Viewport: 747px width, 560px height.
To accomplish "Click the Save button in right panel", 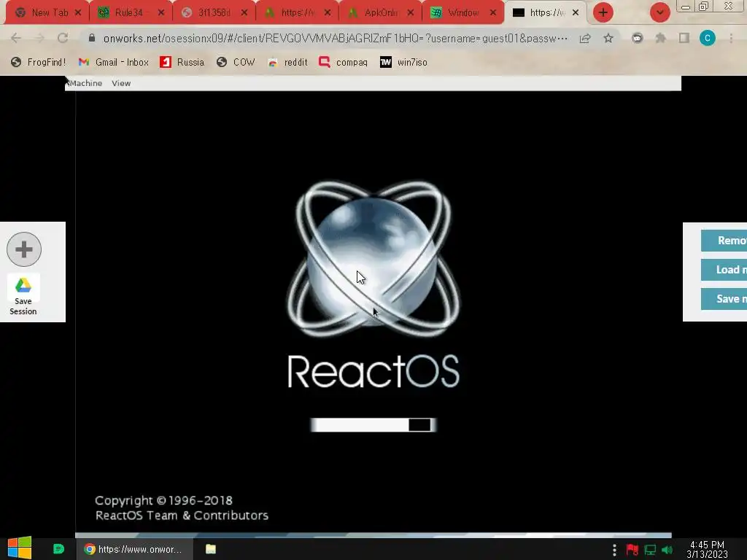I will [724, 298].
